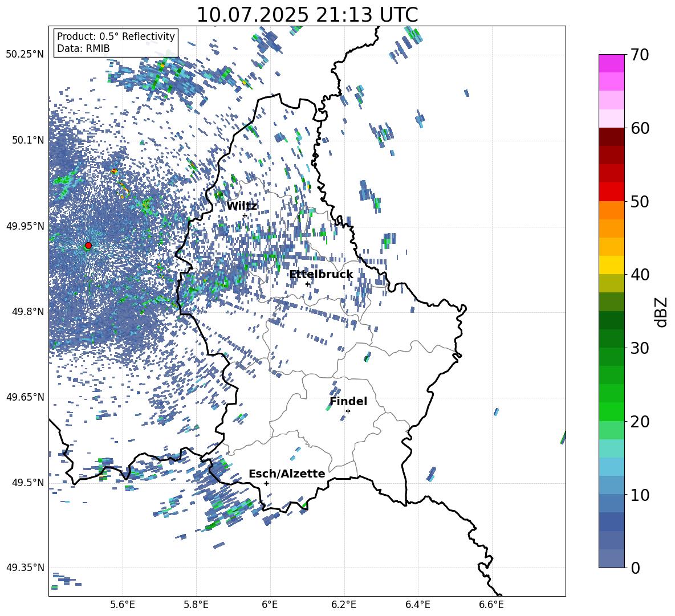675x616 pixels.
Task: Click the dark maroon segment below 60
Action: [x=612, y=137]
